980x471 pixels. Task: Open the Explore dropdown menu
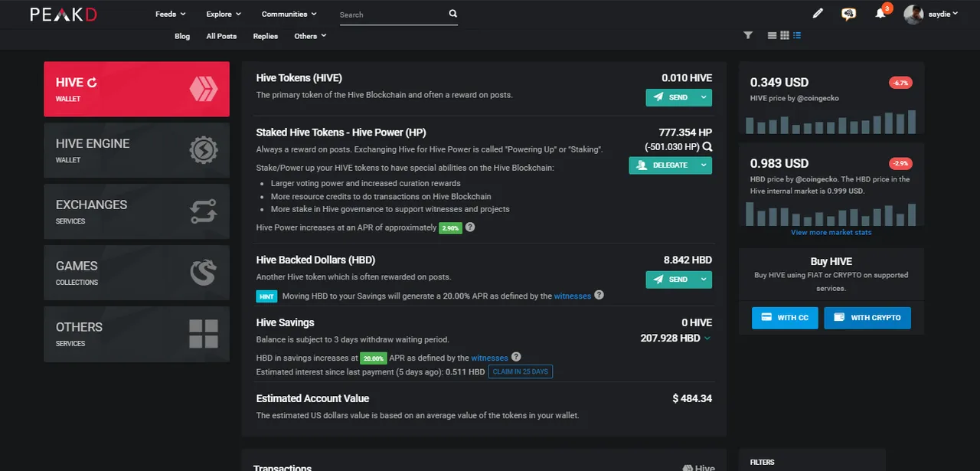point(224,14)
